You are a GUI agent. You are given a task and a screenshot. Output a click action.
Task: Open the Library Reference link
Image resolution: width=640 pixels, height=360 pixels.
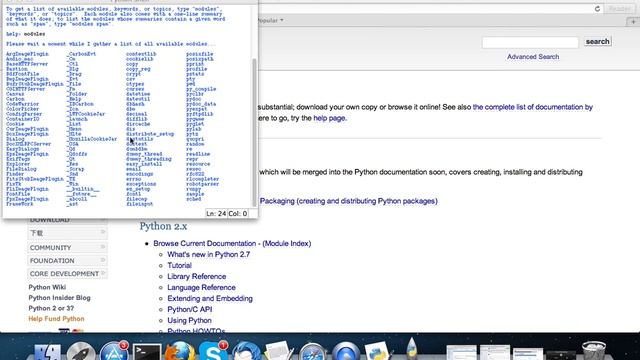click(x=196, y=276)
